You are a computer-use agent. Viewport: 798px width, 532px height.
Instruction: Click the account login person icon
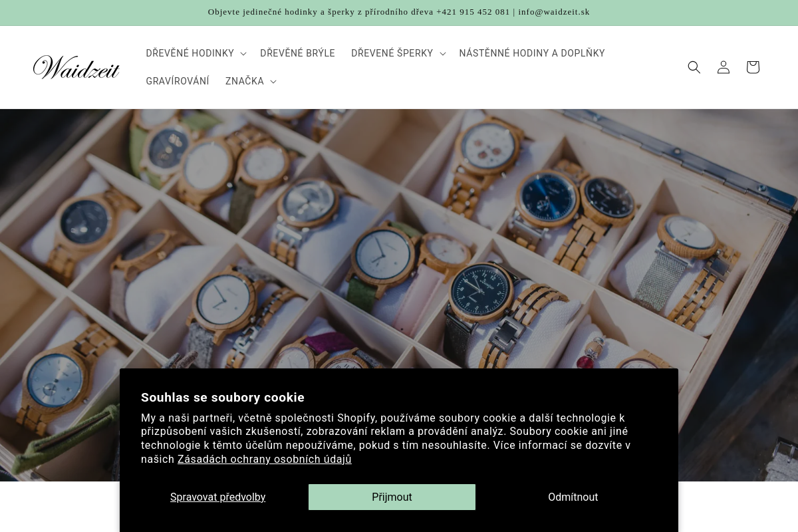coord(724,67)
